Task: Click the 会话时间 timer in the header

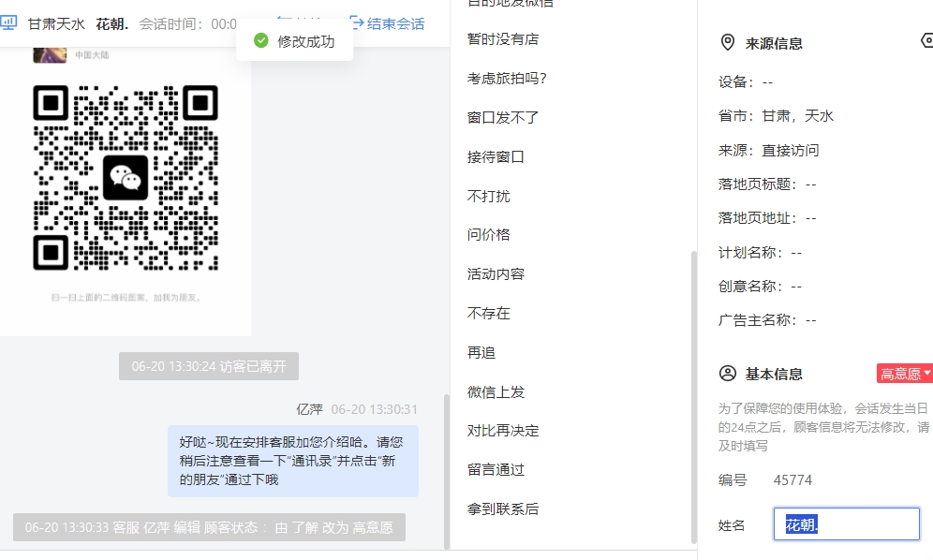Action: coord(188,24)
